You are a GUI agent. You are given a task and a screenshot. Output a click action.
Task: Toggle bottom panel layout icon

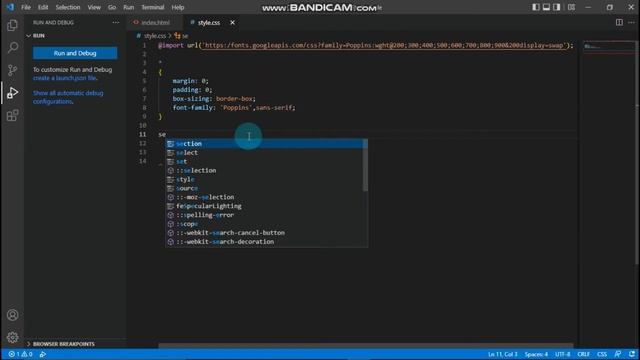[x=546, y=7]
